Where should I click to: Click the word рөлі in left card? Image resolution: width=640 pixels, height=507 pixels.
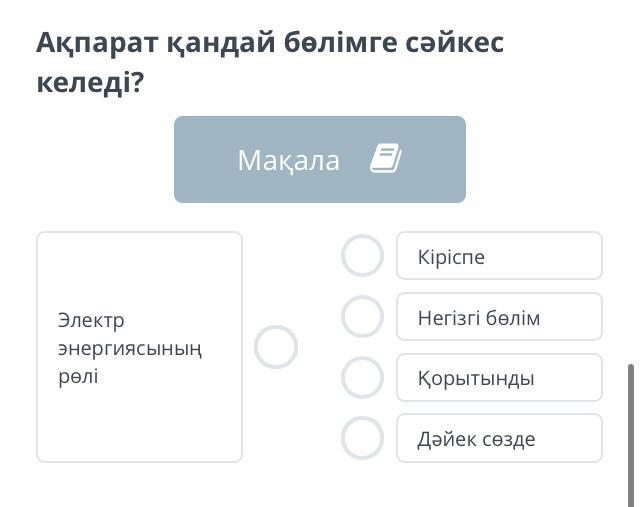(78, 377)
